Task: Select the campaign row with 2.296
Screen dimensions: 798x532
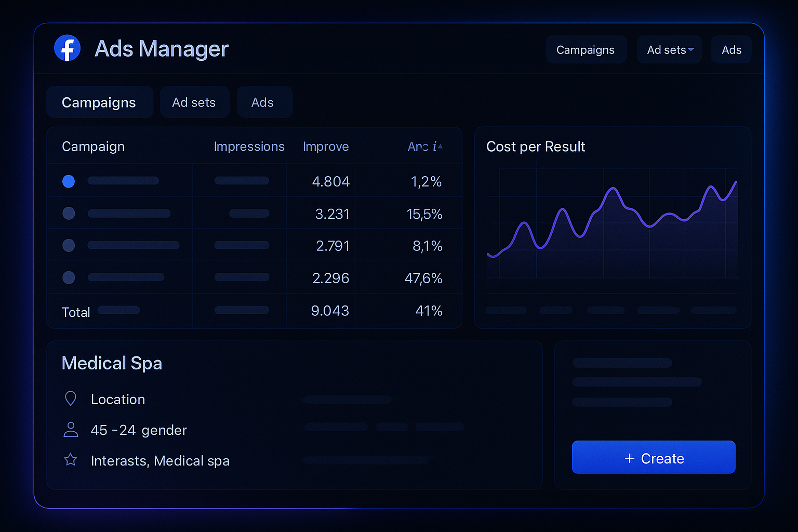Action: [x=69, y=277]
